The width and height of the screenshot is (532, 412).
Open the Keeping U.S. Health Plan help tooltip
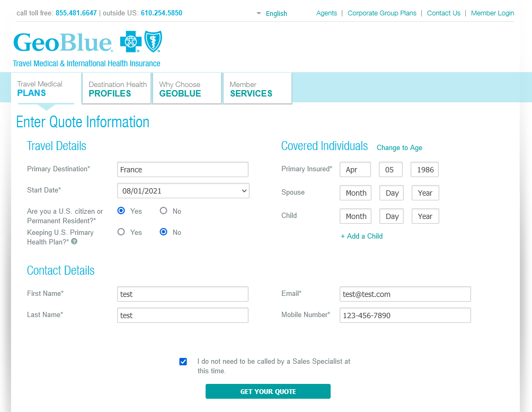tap(74, 241)
